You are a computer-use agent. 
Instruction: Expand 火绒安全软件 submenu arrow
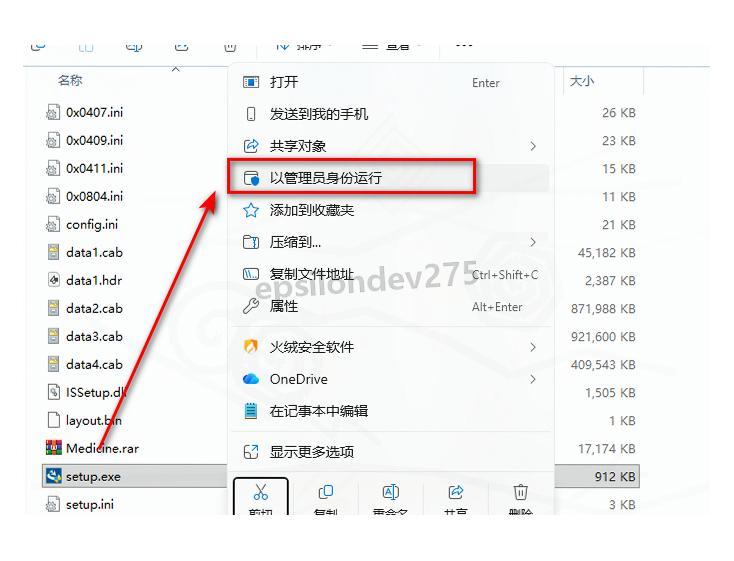point(533,347)
